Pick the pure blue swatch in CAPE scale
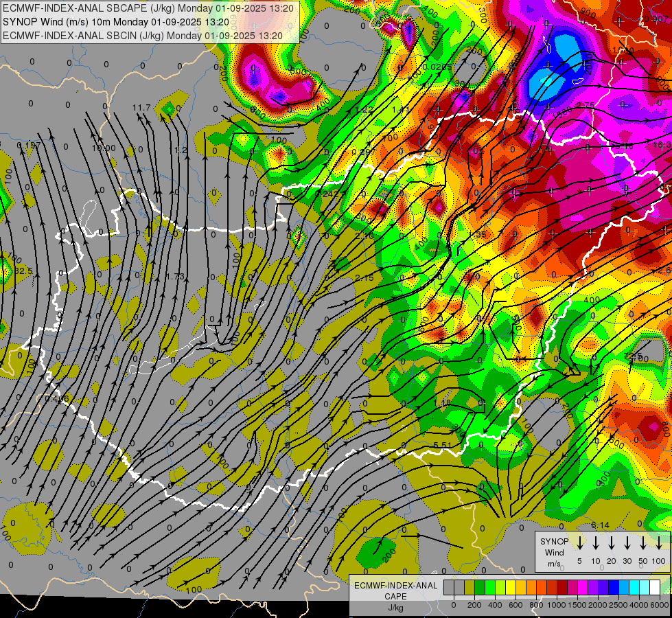Viewport: 672px width, 618px height. [x=614, y=587]
